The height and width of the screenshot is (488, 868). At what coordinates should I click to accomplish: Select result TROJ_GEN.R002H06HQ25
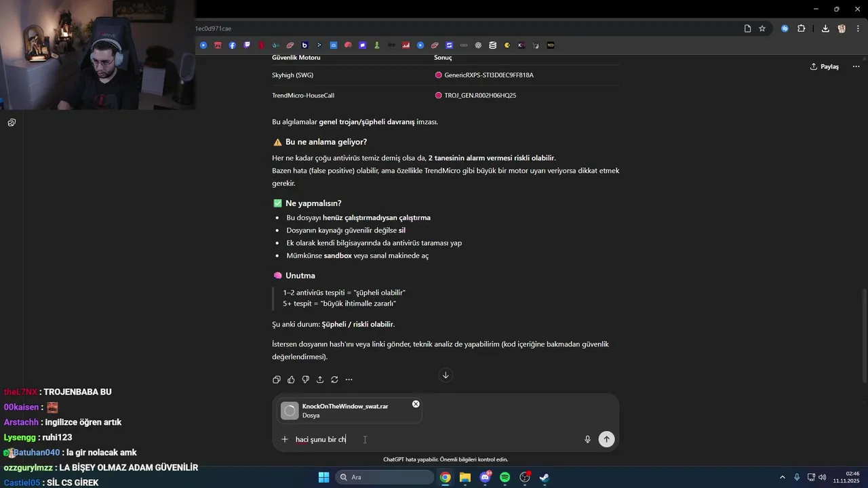click(480, 96)
